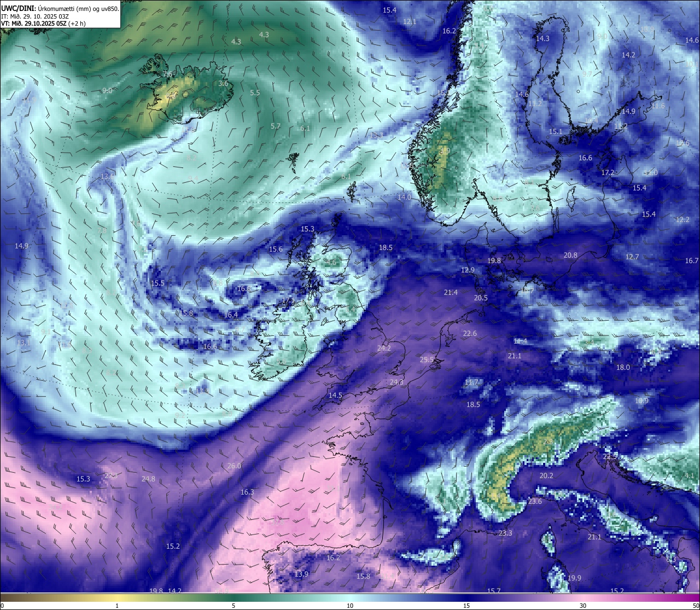Click the map value '9.0' west of Iceland
This screenshot has width=700, height=610.
pos(107,91)
